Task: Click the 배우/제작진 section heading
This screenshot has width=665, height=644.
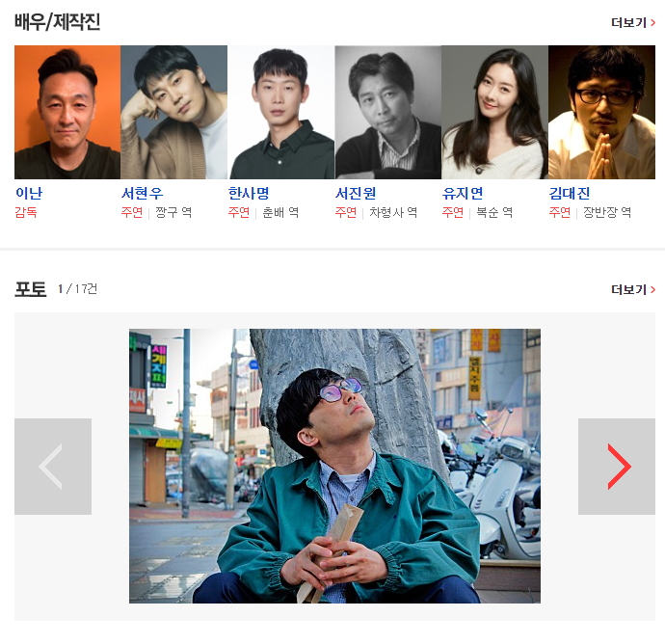Action: point(57,21)
